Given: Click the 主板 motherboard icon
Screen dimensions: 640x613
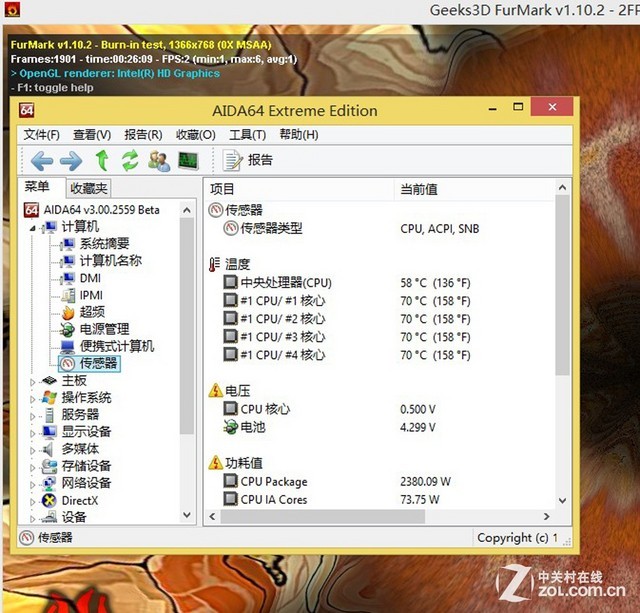Looking at the screenshot, I should (49, 380).
